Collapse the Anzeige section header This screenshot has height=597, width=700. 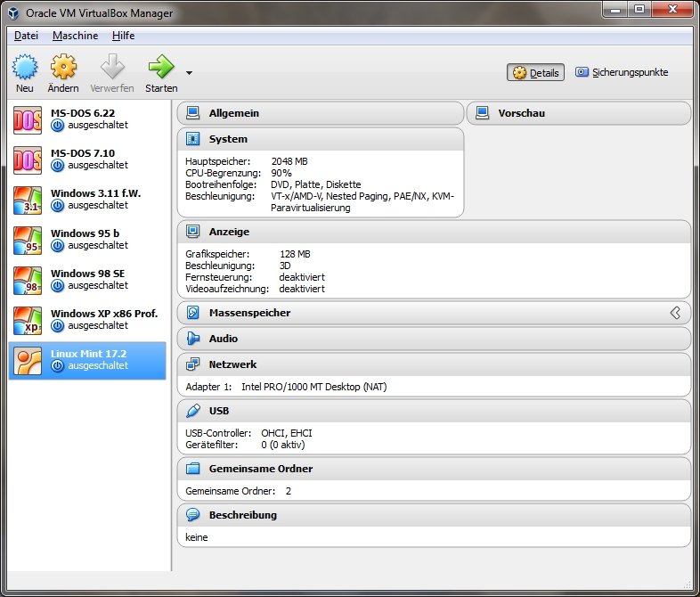click(x=434, y=232)
